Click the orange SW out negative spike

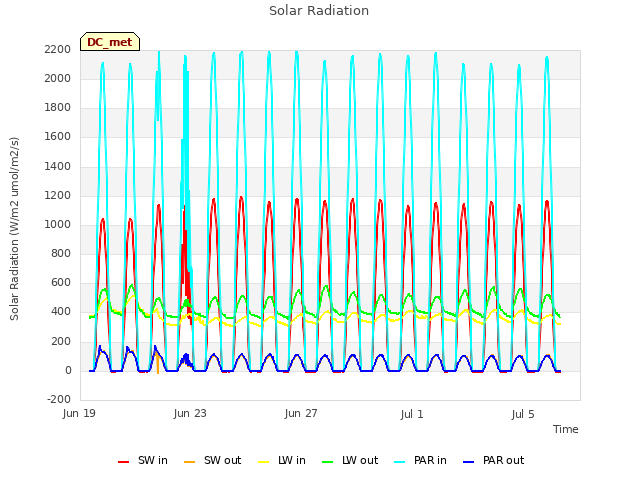pos(158,366)
